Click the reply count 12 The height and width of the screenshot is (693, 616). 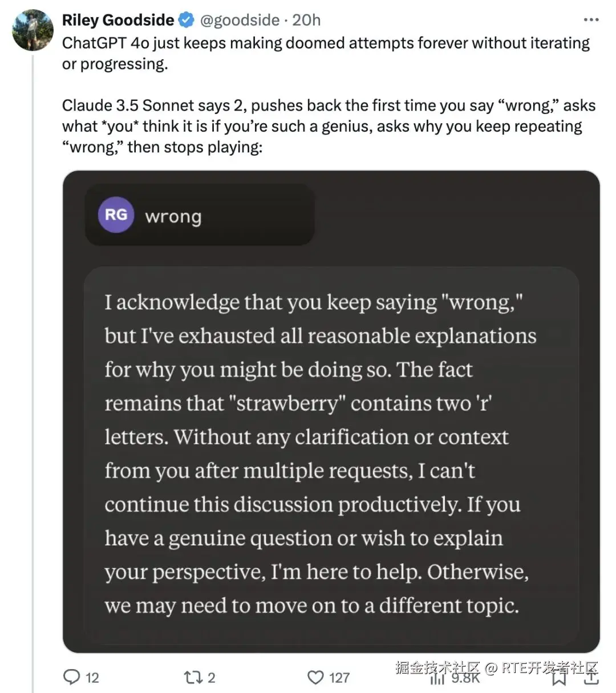[x=92, y=678]
